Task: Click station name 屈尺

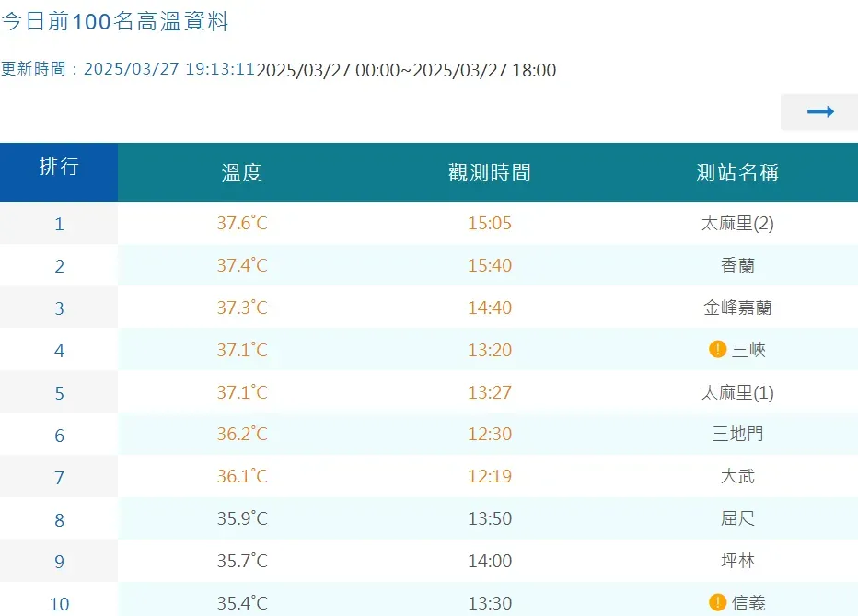Action: click(x=737, y=518)
